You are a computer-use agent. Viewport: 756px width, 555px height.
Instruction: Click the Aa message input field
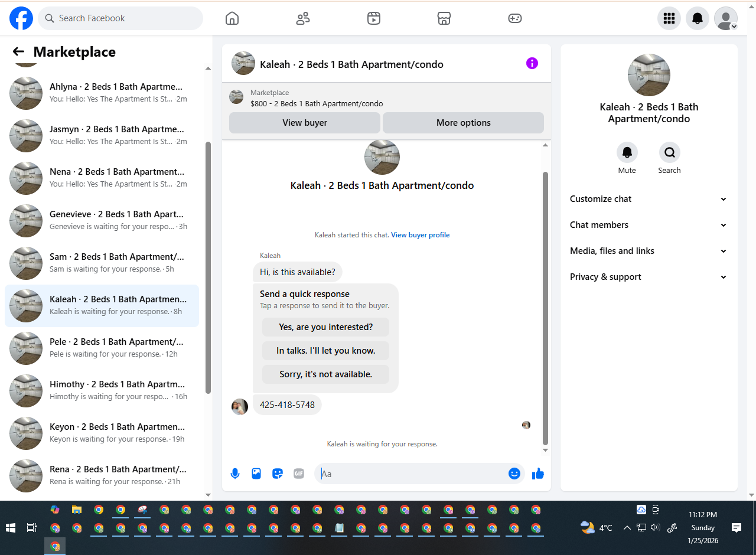tap(413, 474)
